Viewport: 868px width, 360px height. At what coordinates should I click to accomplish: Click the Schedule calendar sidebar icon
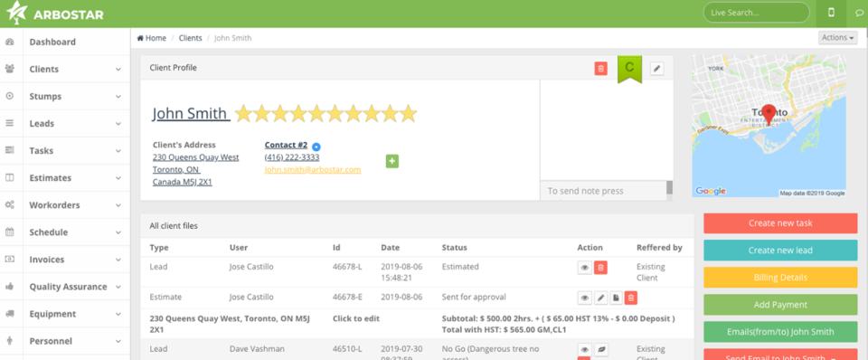pyautogui.click(x=9, y=232)
